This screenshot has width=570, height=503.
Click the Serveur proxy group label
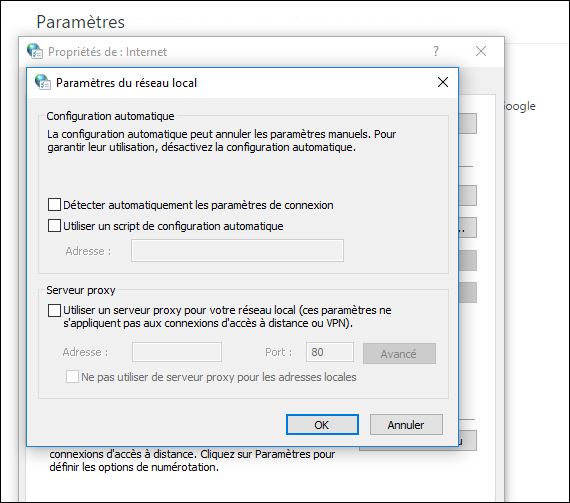81,290
